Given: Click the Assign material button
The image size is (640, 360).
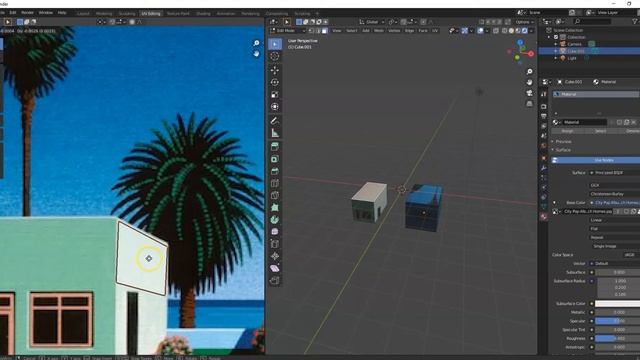Looking at the screenshot, I should click(567, 131).
